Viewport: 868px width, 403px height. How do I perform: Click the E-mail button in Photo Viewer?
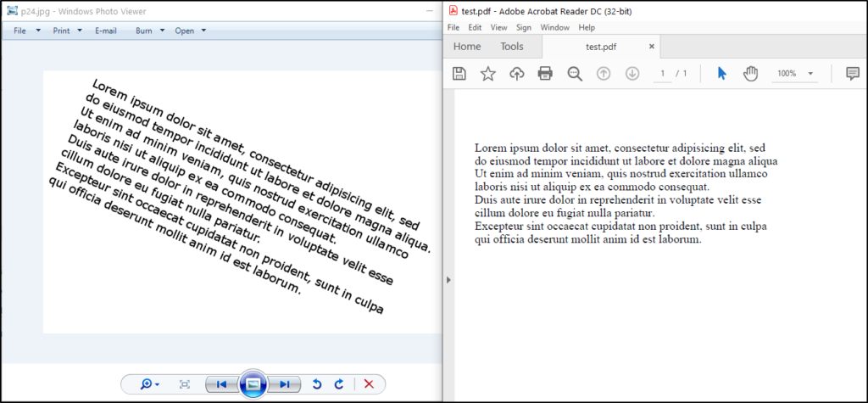pyautogui.click(x=105, y=31)
